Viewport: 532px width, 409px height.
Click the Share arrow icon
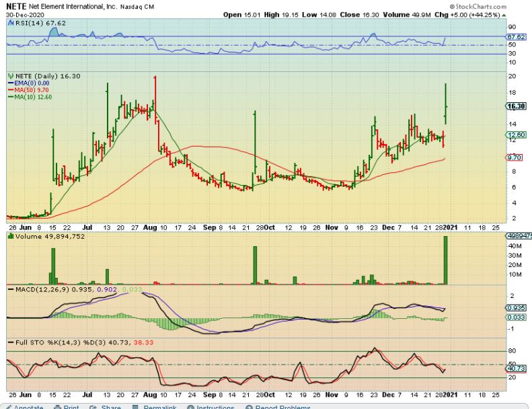coord(95,406)
